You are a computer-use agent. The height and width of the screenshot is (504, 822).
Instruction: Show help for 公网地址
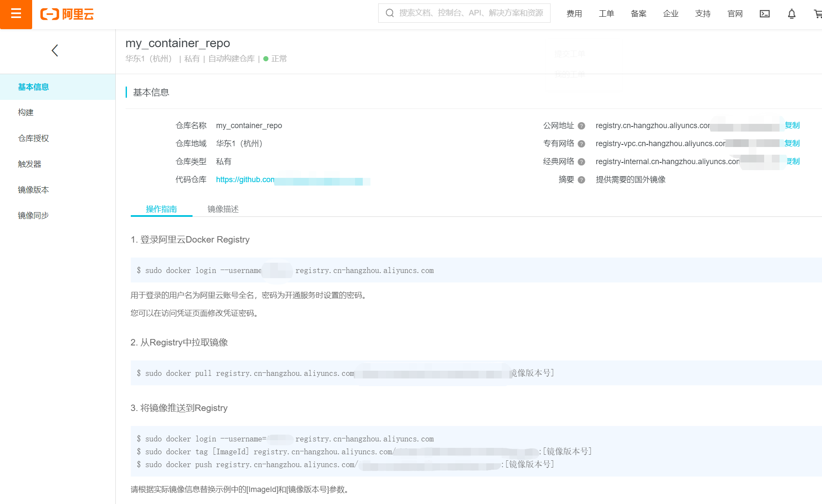coord(581,126)
